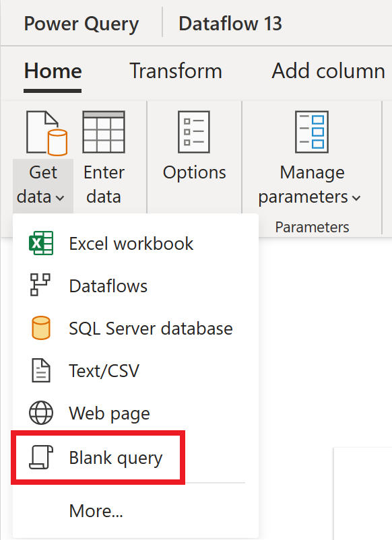Screen dimensions: 392x540
Task: Switch to the Home tab
Action: [53, 71]
